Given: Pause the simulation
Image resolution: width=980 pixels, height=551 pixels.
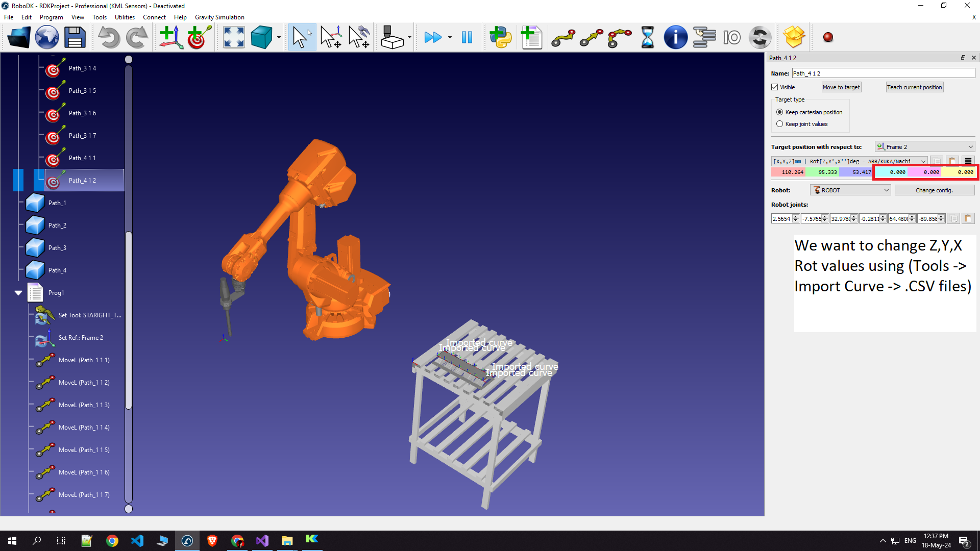Looking at the screenshot, I should [x=467, y=37].
